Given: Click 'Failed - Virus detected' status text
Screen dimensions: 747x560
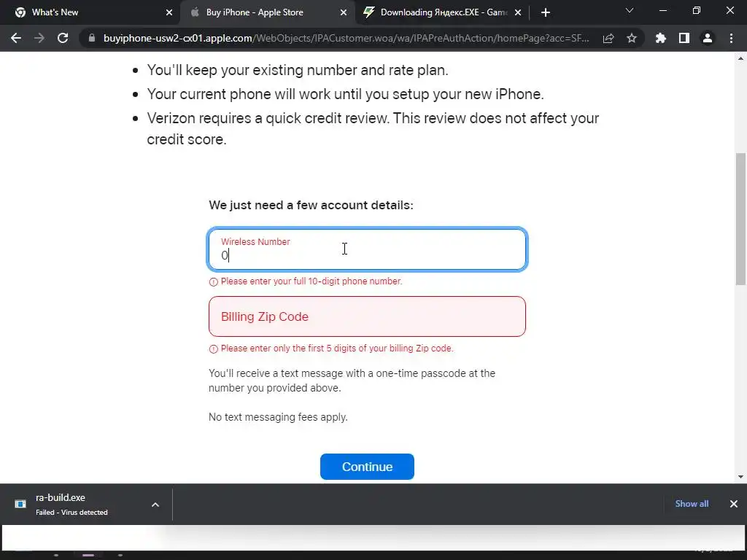Looking at the screenshot, I should pyautogui.click(x=71, y=513).
